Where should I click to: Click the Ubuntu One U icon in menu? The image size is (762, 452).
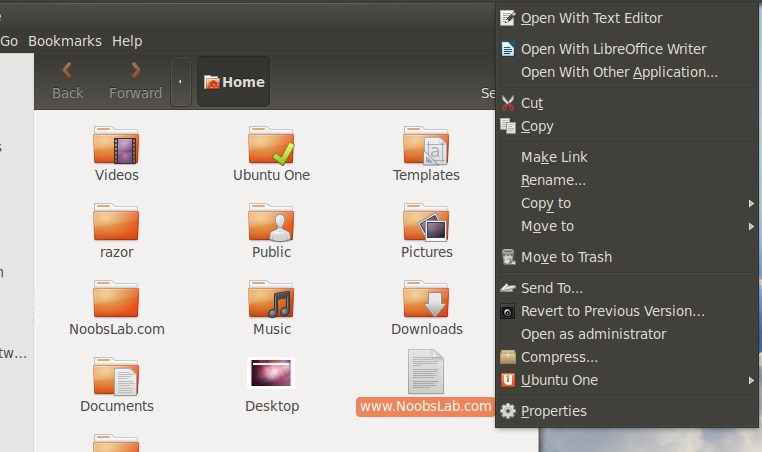tap(508, 380)
